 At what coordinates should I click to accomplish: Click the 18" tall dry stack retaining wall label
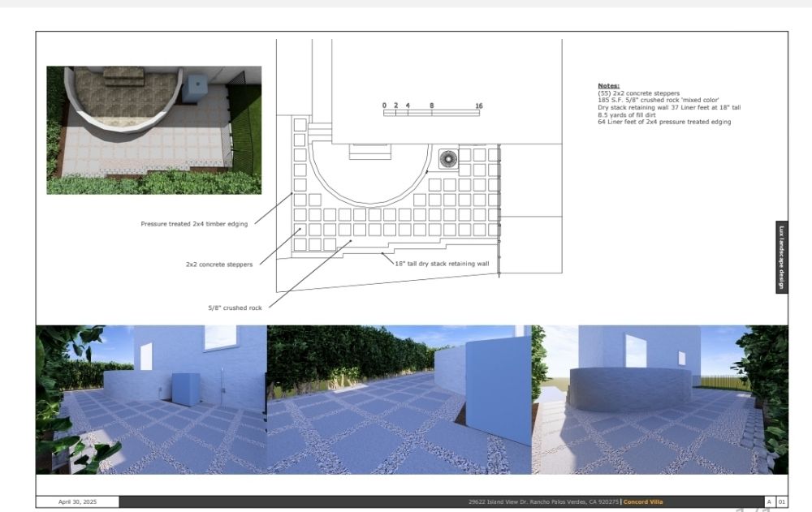pyautogui.click(x=442, y=264)
